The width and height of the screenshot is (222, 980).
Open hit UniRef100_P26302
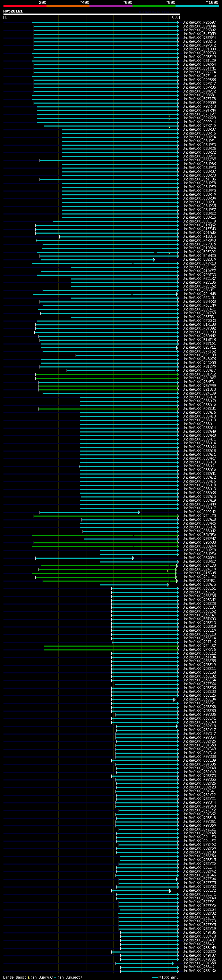click(x=199, y=30)
